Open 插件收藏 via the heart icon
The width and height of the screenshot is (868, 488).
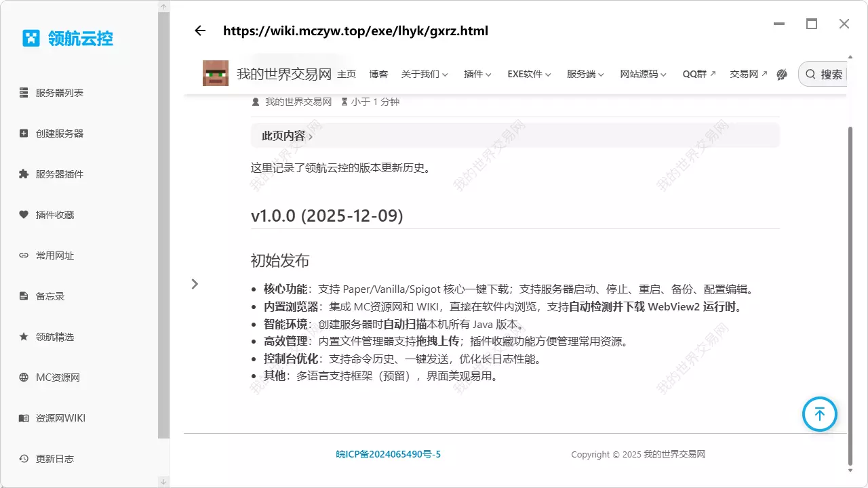point(23,215)
